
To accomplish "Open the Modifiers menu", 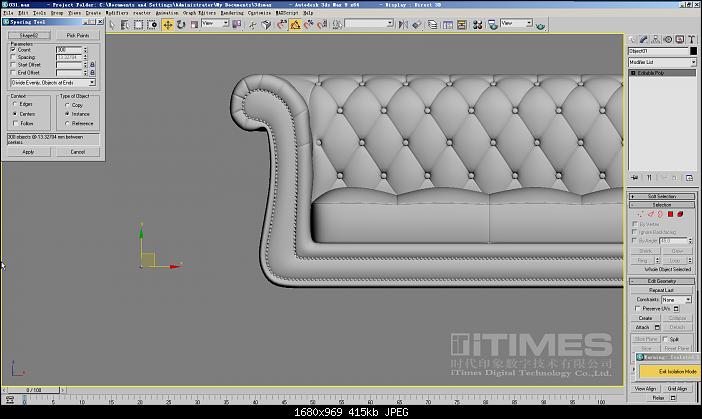I will click(117, 13).
